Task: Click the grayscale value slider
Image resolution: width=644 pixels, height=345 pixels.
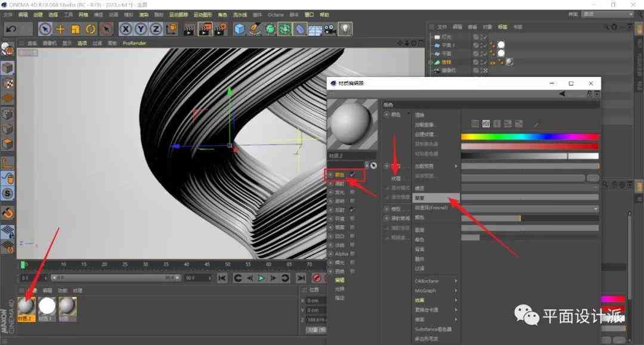Action: (530, 156)
